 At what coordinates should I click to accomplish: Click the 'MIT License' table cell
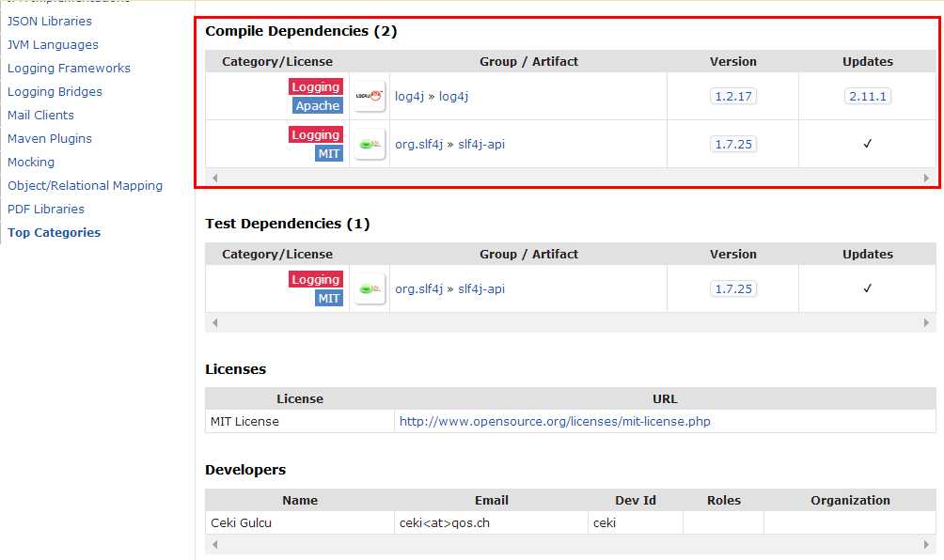tap(300, 421)
